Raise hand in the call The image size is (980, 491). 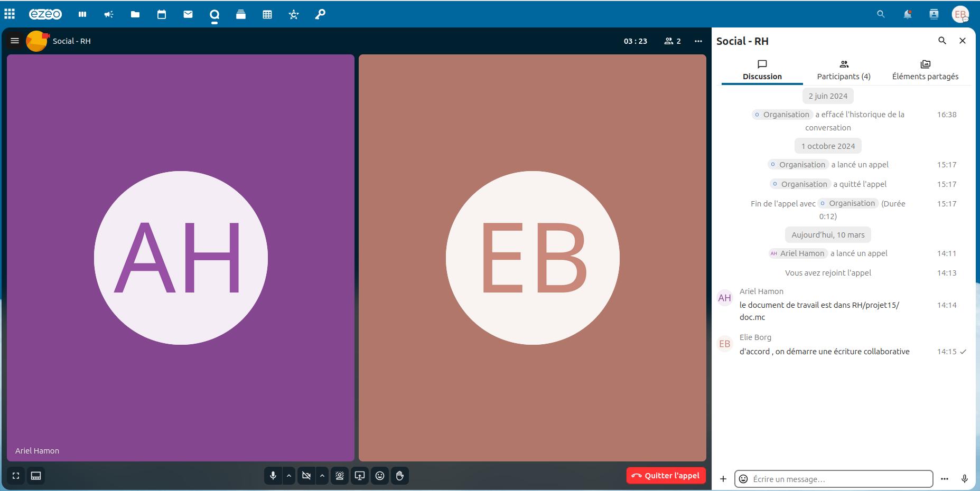(400, 476)
